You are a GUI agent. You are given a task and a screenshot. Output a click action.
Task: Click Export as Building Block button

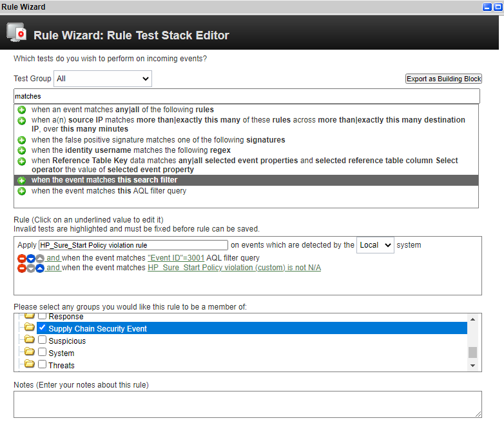tap(443, 79)
